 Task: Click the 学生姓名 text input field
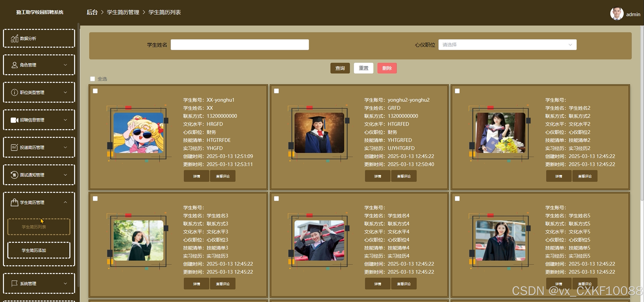pyautogui.click(x=240, y=45)
